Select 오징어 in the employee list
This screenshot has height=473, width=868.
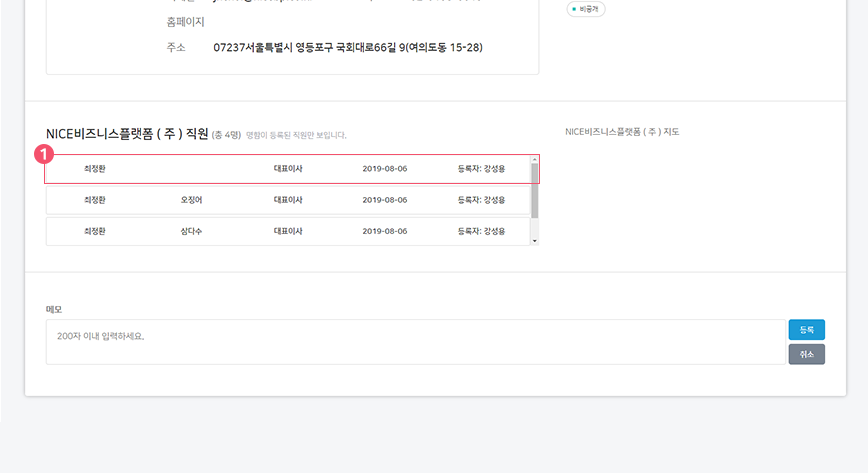(192, 200)
